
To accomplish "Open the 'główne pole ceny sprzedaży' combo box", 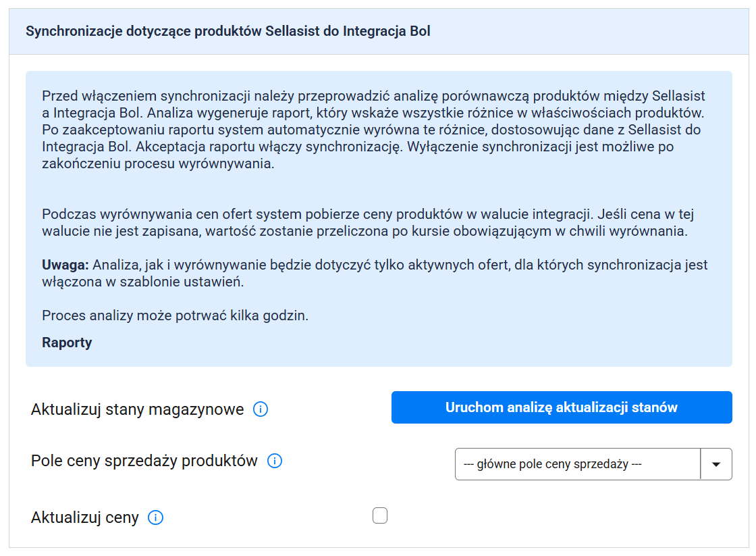I will pos(578,464).
